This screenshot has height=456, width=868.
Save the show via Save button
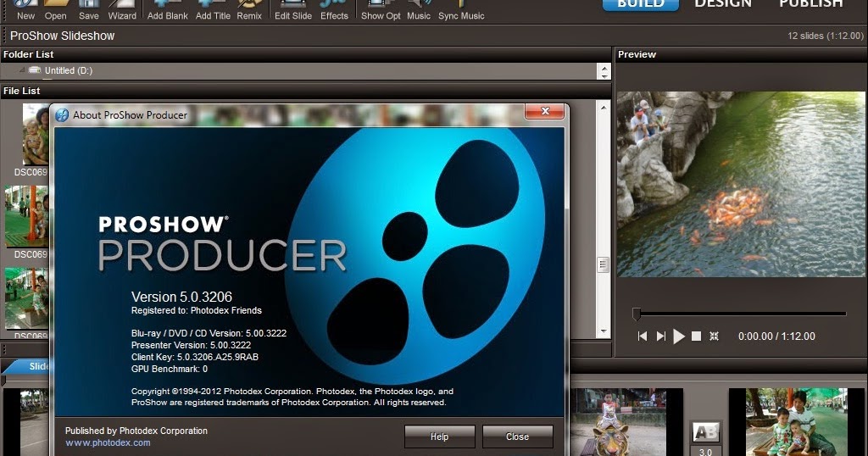click(88, 11)
